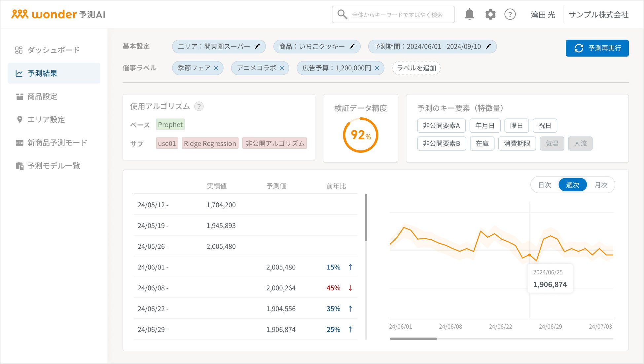Open ダッシュボード in the sidebar
Image resolution: width=644 pixels, height=364 pixels.
[53, 50]
